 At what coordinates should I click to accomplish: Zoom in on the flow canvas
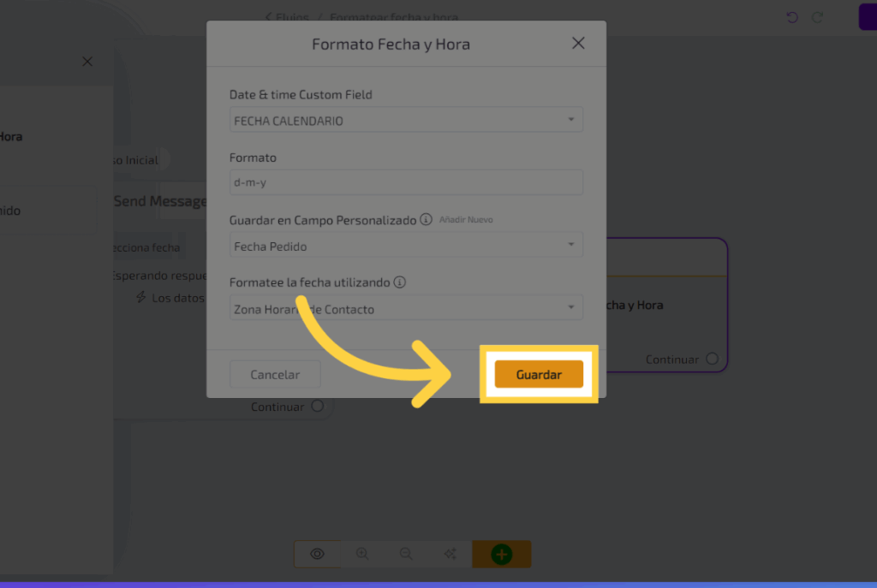(362, 555)
